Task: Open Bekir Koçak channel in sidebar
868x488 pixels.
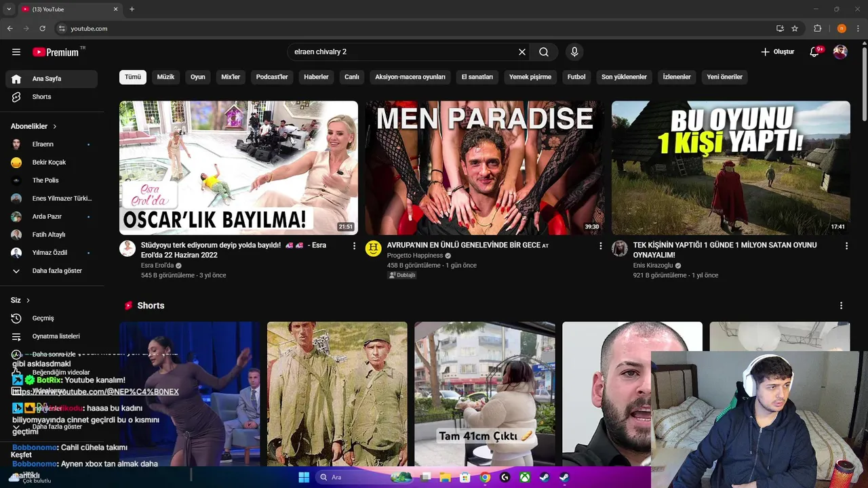Action: [x=52, y=163]
